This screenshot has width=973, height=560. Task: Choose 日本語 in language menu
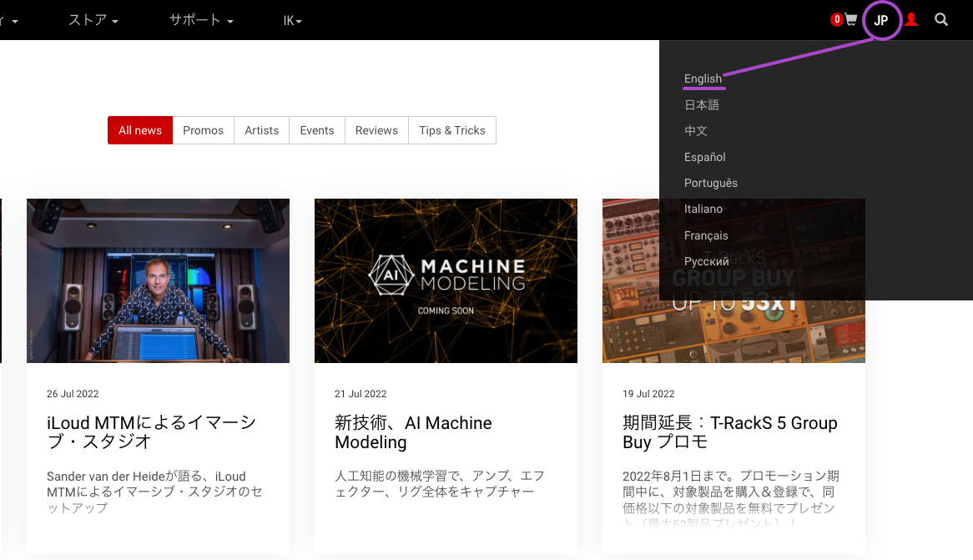[702, 105]
